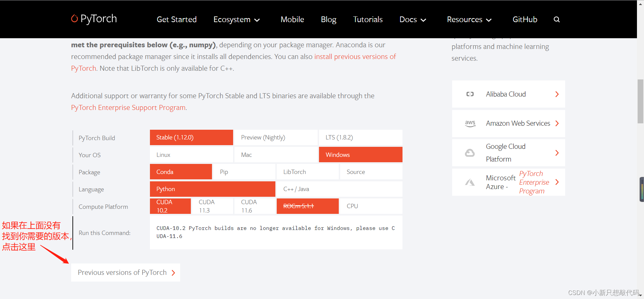Image resolution: width=644 pixels, height=299 pixels.
Task: Select Preview (Nightly) build
Action: tap(276, 137)
